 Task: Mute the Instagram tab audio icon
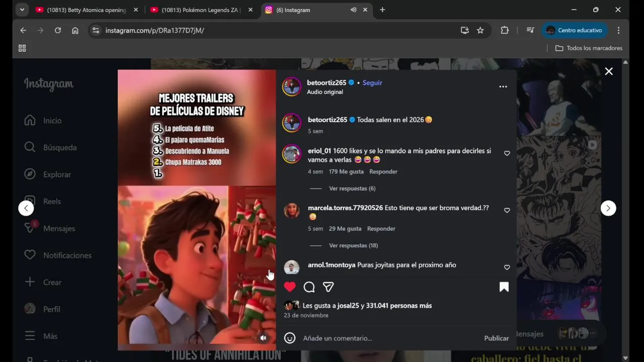tap(353, 10)
